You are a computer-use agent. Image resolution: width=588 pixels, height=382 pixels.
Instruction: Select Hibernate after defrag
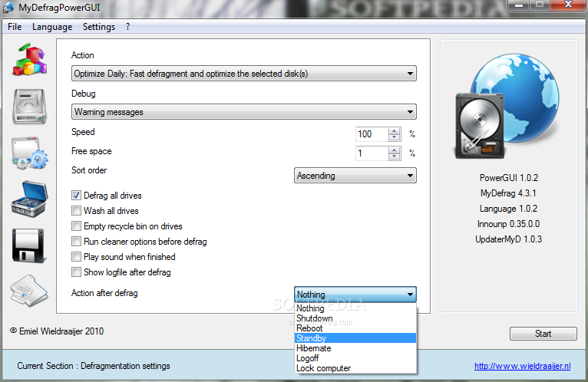[355, 348]
